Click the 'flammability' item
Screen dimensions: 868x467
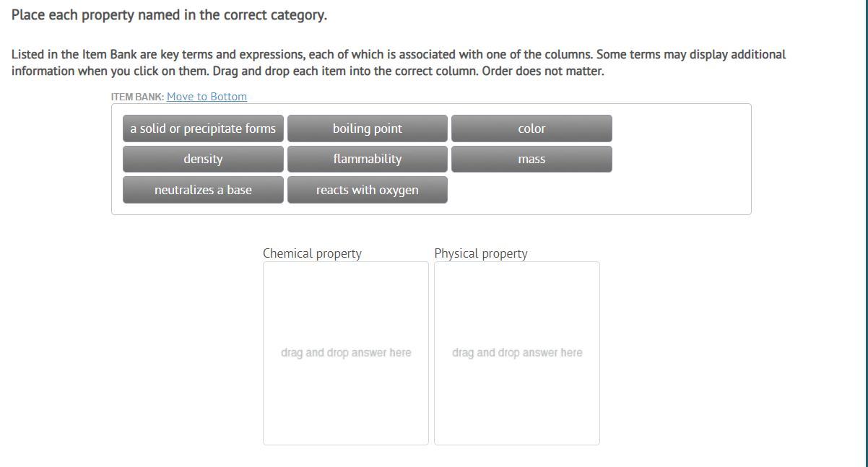tap(367, 159)
